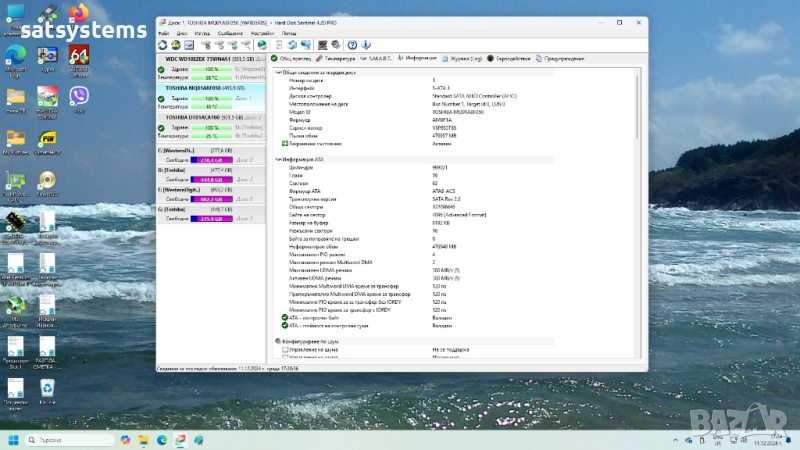Open the 'Настройки' menu
800x450 pixels.
click(264, 33)
